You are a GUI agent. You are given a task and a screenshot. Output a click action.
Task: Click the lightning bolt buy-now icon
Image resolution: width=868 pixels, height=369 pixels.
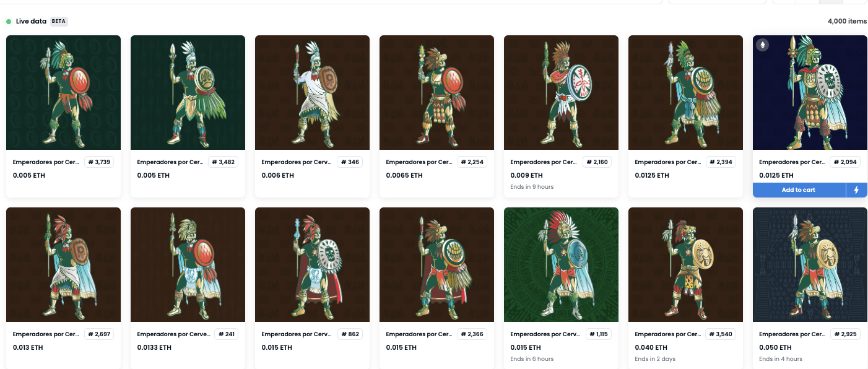click(x=856, y=190)
